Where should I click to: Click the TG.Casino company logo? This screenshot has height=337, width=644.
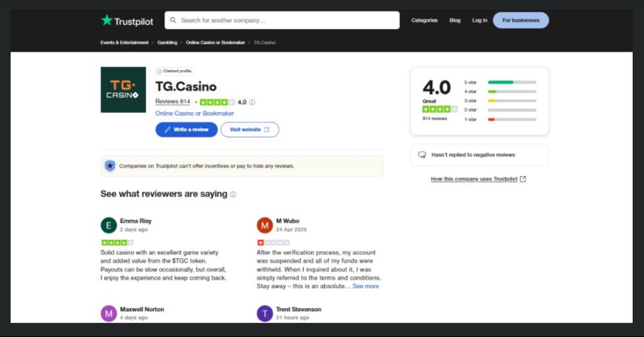123,89
